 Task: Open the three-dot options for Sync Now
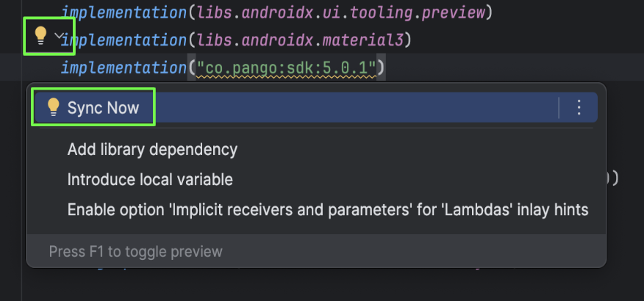tap(579, 108)
